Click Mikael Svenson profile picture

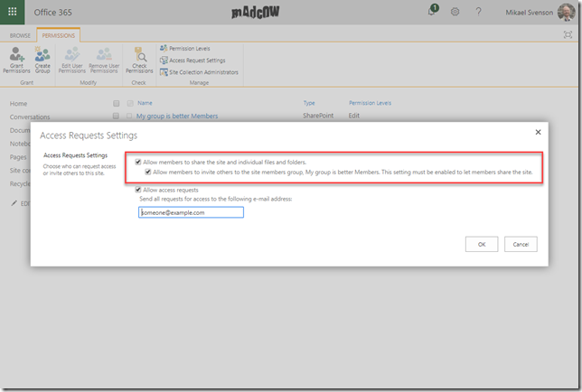566,13
